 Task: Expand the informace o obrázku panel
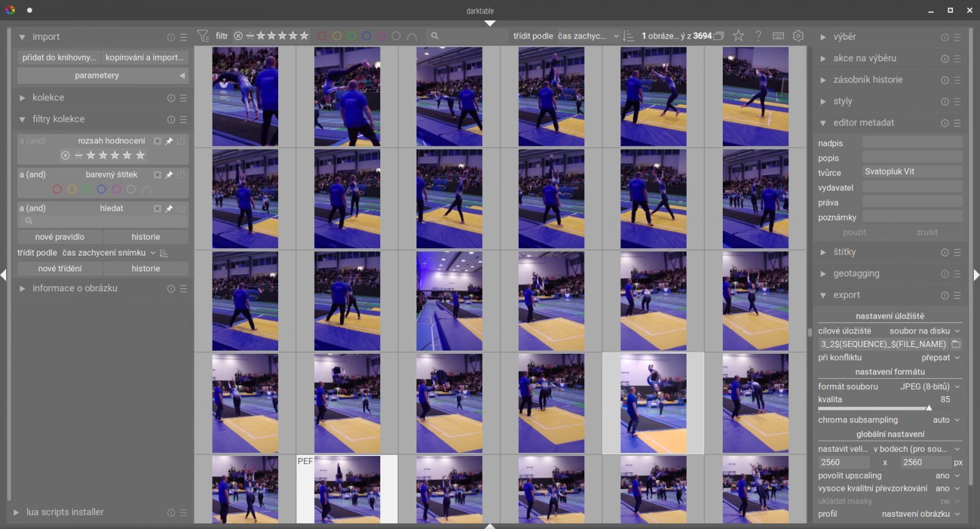[22, 289]
